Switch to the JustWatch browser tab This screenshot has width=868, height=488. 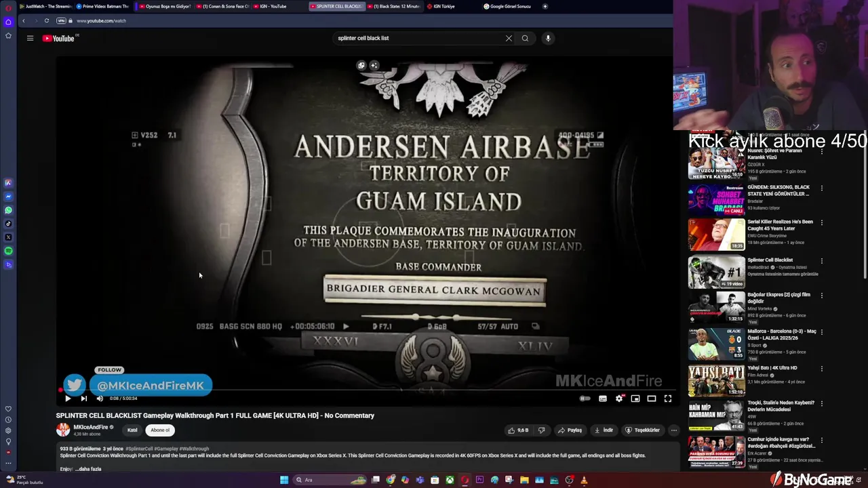tap(45, 6)
